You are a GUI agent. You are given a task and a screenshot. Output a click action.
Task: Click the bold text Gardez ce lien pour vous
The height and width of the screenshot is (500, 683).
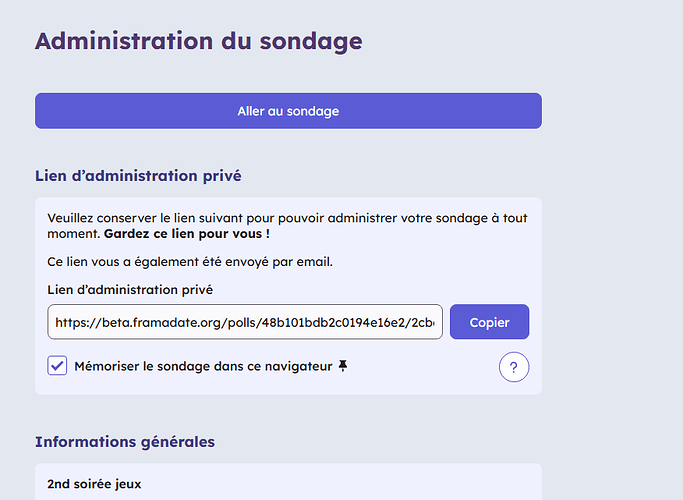pyautogui.click(x=187, y=234)
